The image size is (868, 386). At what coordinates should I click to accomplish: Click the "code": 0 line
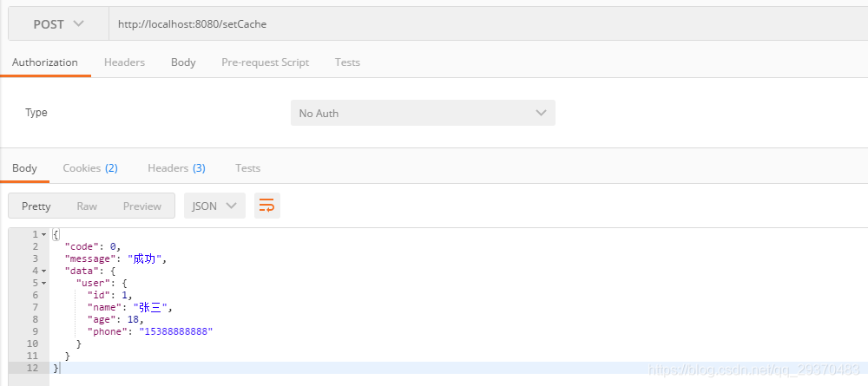tap(93, 246)
